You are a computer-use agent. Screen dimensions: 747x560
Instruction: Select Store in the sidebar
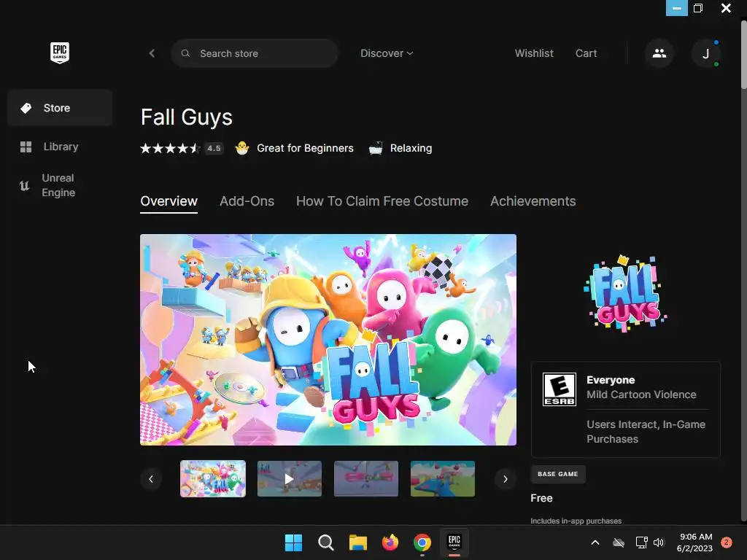click(60, 108)
